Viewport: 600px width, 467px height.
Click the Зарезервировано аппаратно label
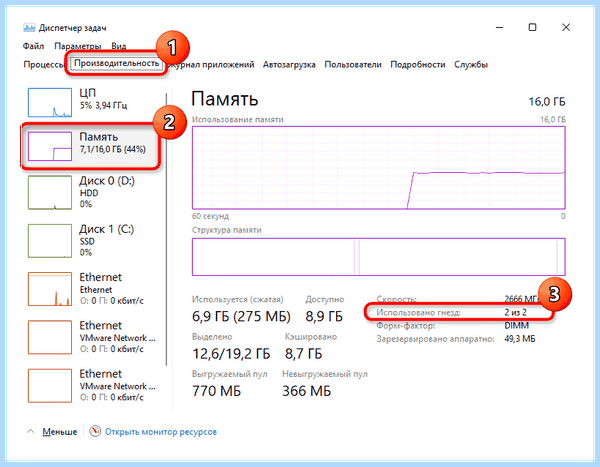click(x=435, y=339)
